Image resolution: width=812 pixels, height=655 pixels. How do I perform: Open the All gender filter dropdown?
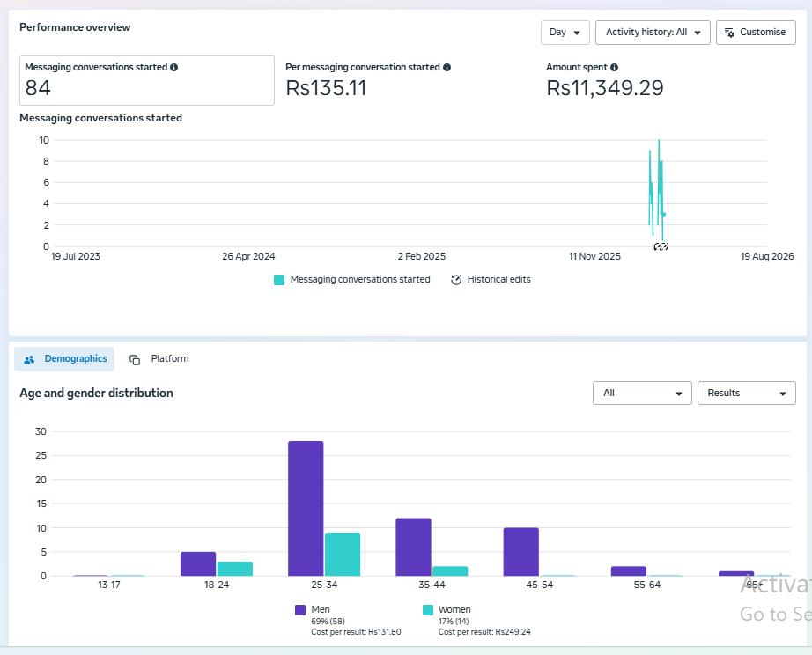[642, 393]
